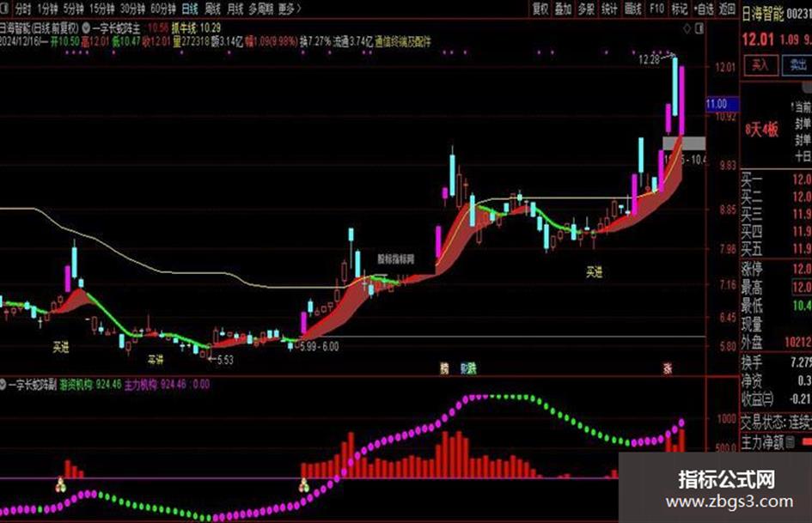Switch to the 周线 weekly chart tab

click(212, 9)
